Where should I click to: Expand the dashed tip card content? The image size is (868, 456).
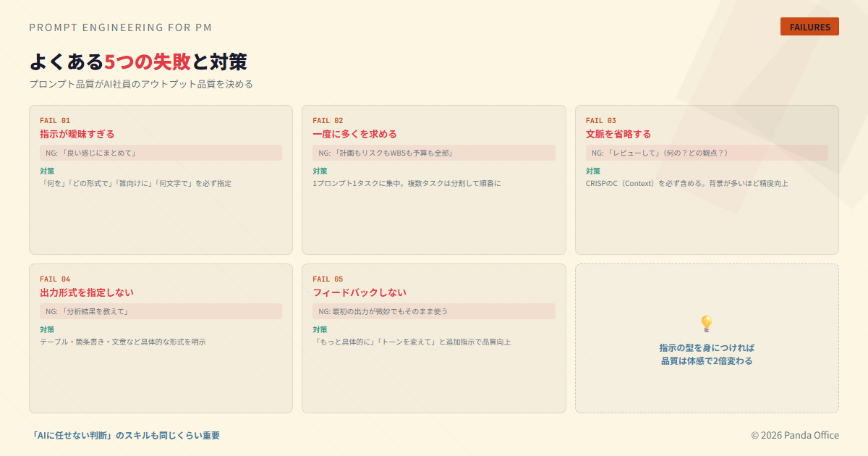pyautogui.click(x=705, y=353)
